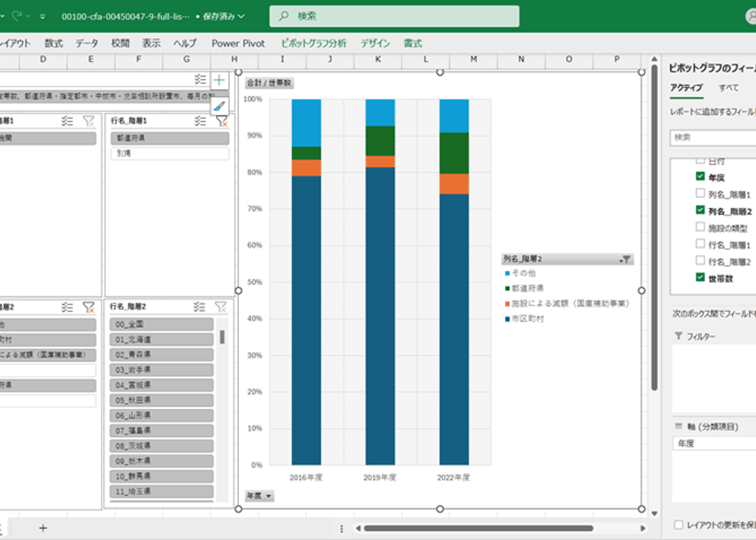Click the horizontal scrollbar left arrow
The image size is (756, 540).
point(358,528)
